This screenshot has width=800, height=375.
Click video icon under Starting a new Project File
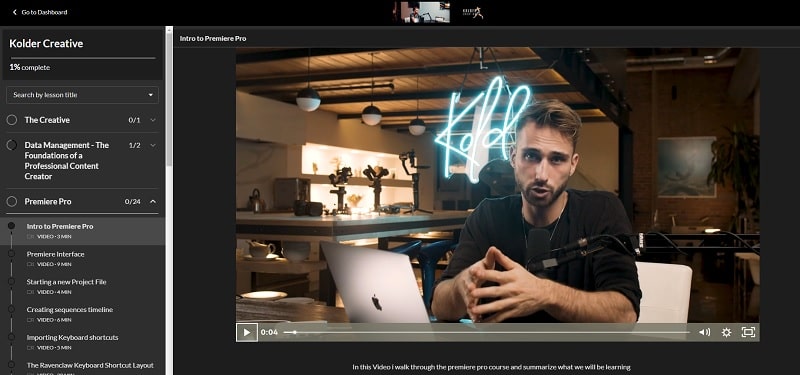[31, 292]
